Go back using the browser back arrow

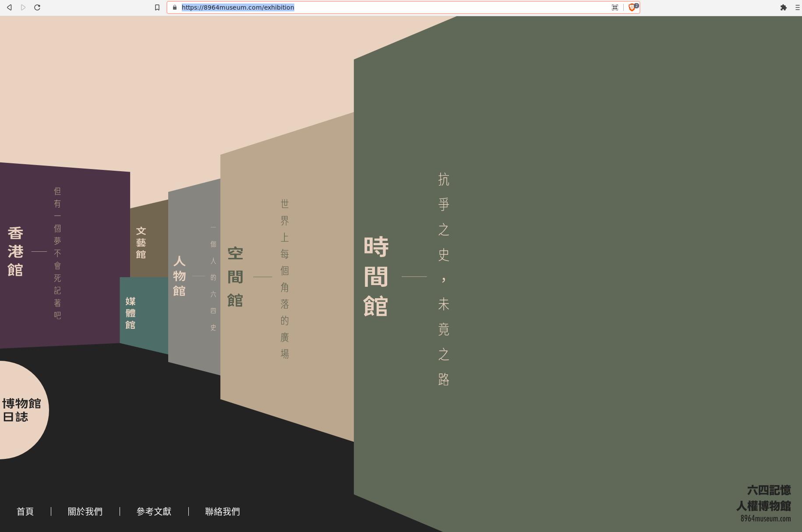9,7
